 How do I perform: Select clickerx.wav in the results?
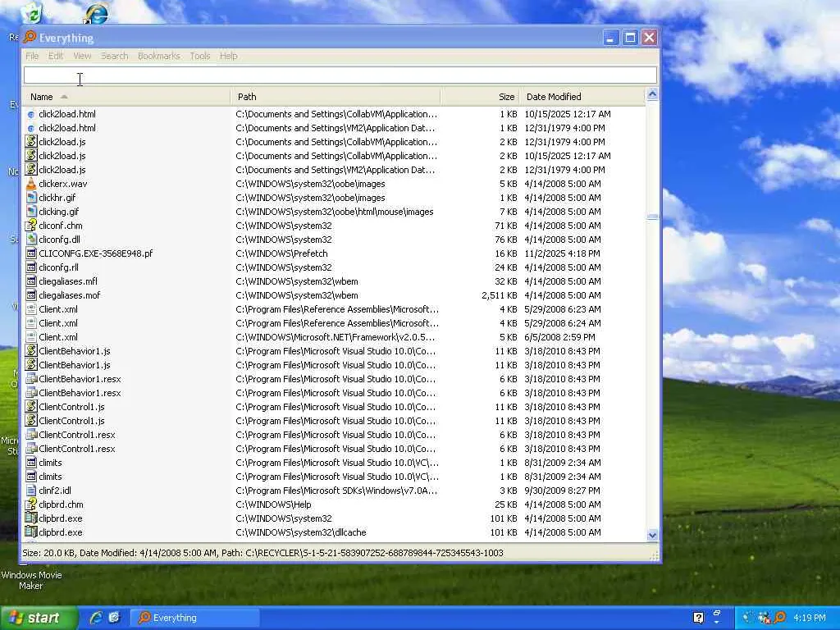click(62, 184)
